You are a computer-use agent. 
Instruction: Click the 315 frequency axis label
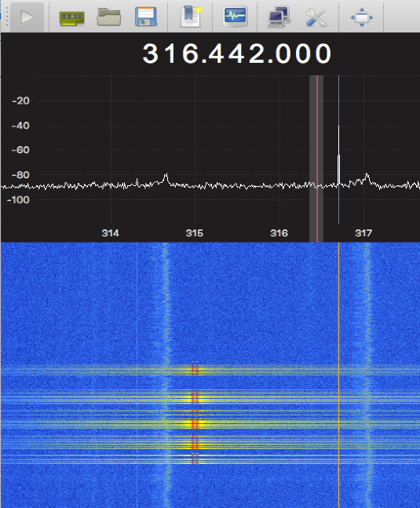click(x=194, y=233)
